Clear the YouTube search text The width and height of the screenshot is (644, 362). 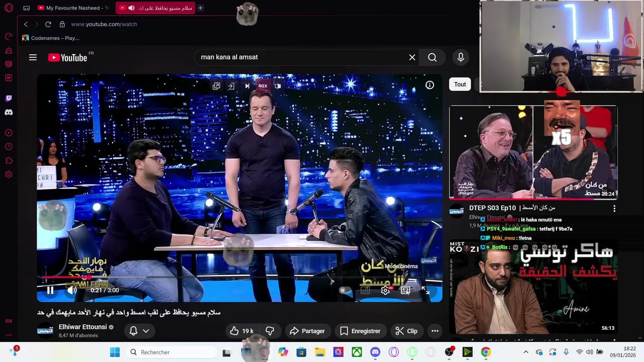click(x=412, y=57)
